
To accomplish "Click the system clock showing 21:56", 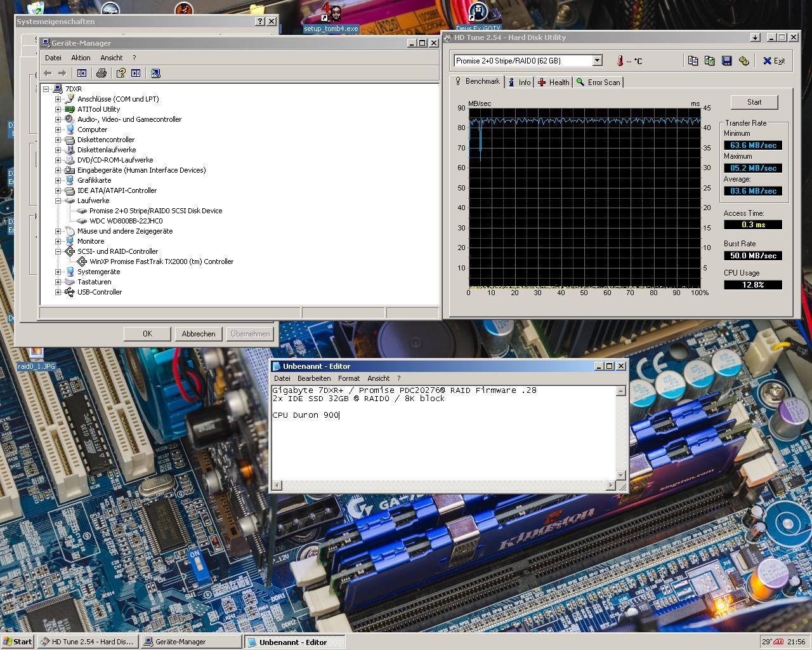I will (796, 642).
